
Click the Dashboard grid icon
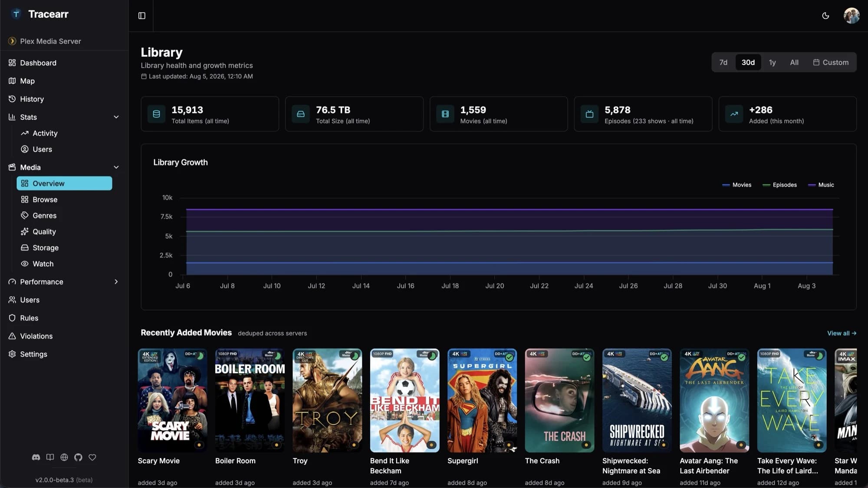point(12,63)
